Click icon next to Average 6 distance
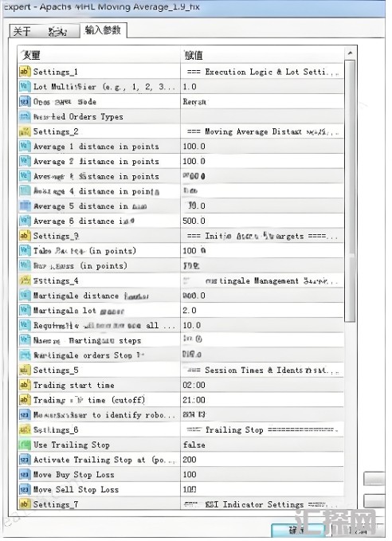The width and height of the screenshot is (392, 541). (x=25, y=221)
